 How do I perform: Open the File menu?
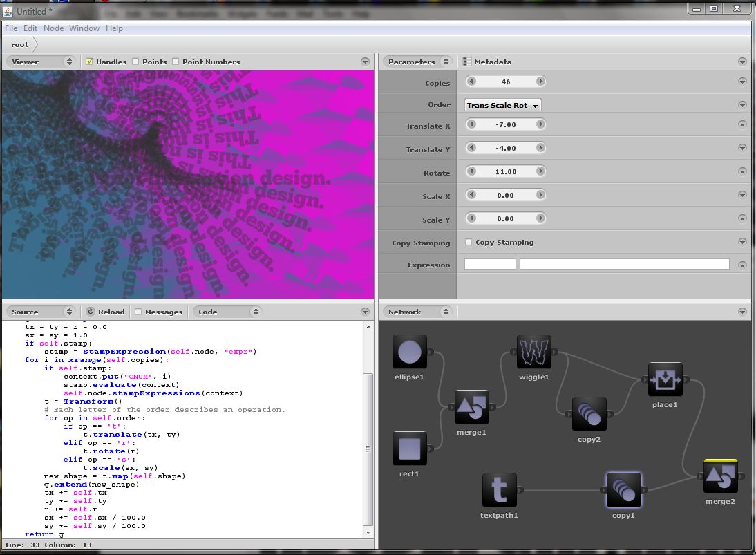11,28
